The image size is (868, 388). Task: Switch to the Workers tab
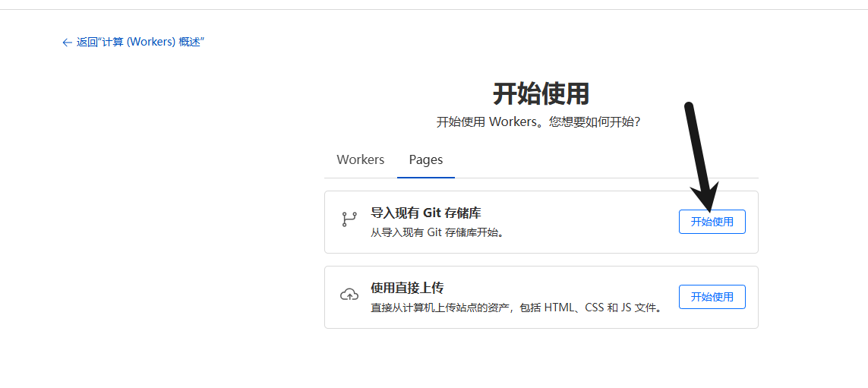(x=360, y=159)
